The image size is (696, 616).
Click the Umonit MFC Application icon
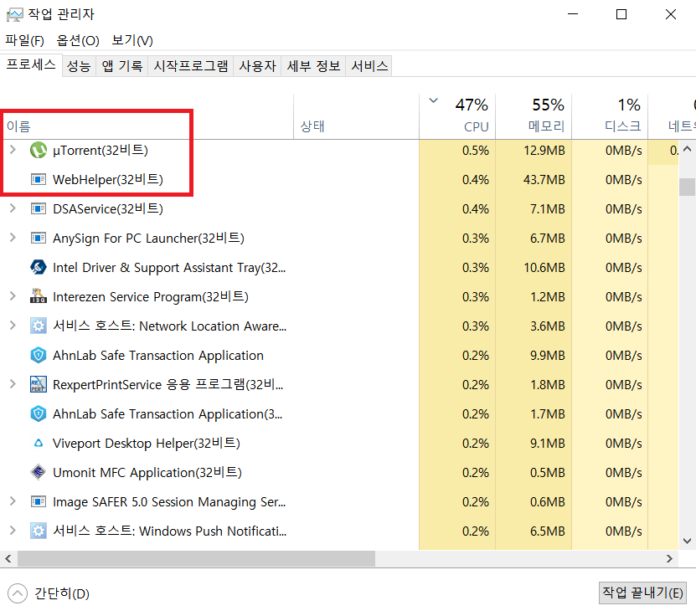(x=39, y=472)
